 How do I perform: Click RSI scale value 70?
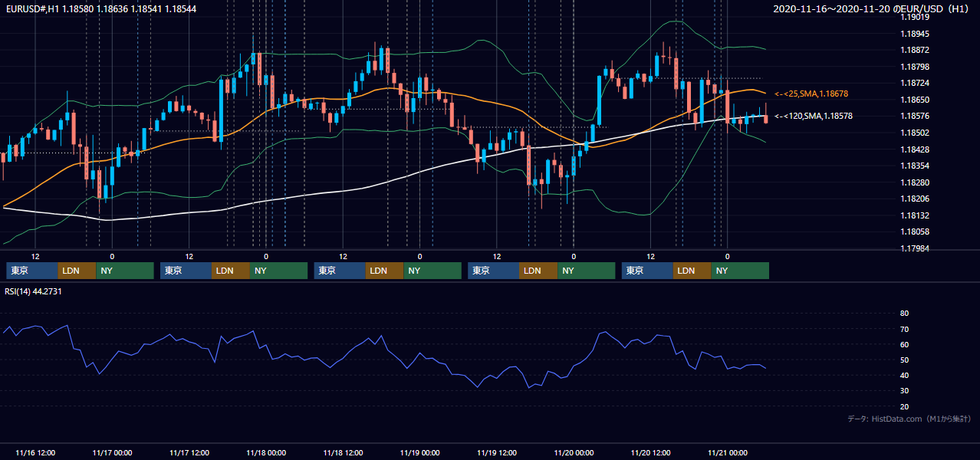tap(904, 329)
